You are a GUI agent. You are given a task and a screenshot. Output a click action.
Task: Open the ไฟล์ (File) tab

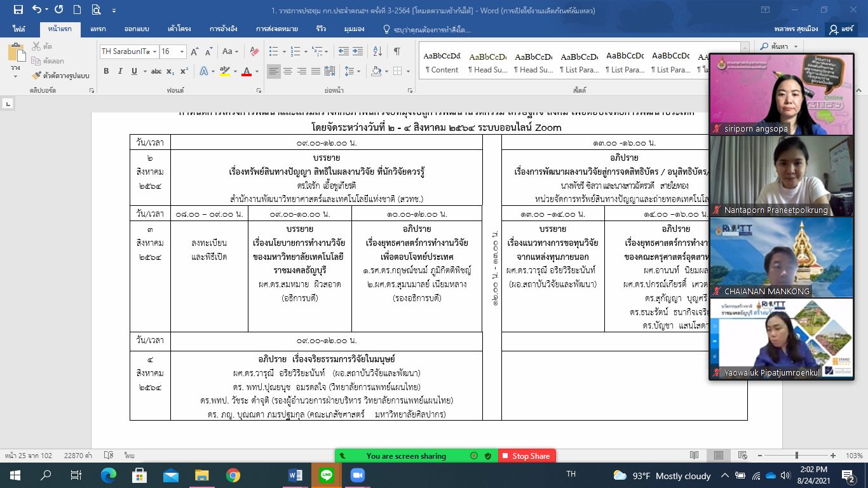20,29
